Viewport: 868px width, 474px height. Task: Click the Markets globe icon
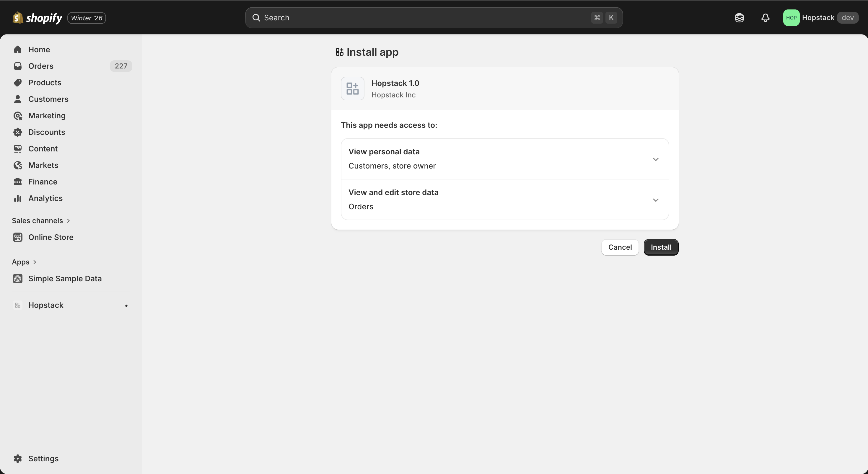click(x=18, y=165)
